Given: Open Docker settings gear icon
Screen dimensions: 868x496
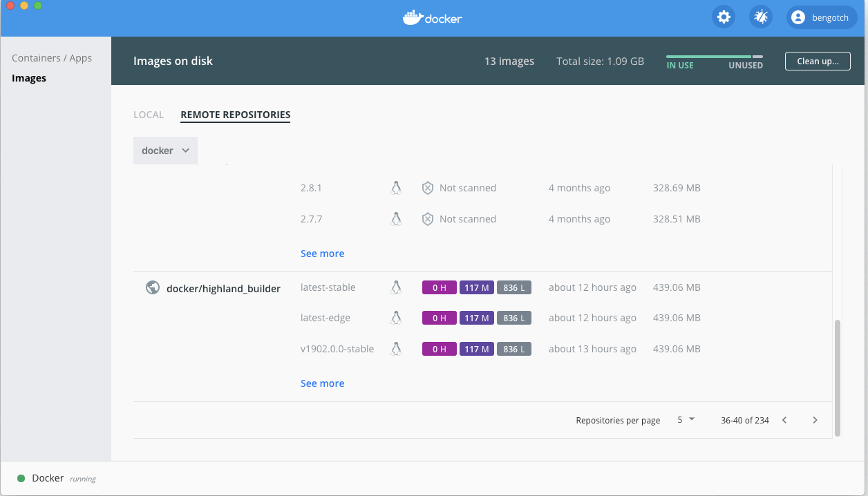Looking at the screenshot, I should [x=724, y=17].
